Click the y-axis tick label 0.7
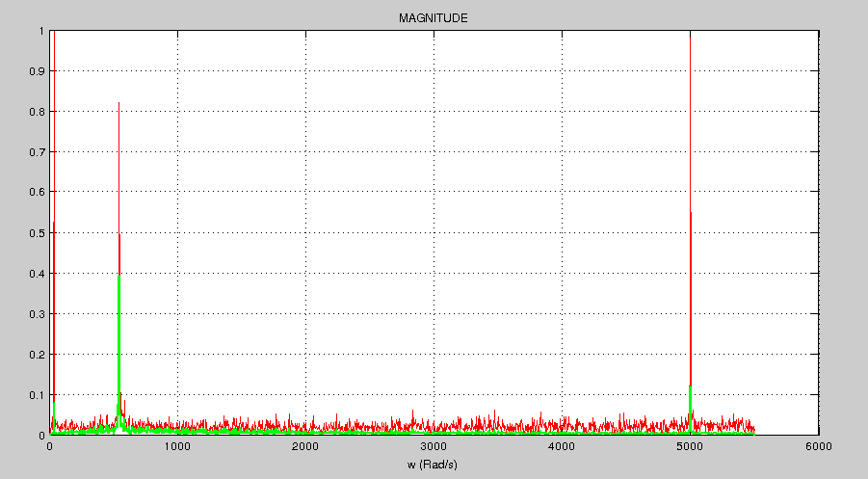 38,152
